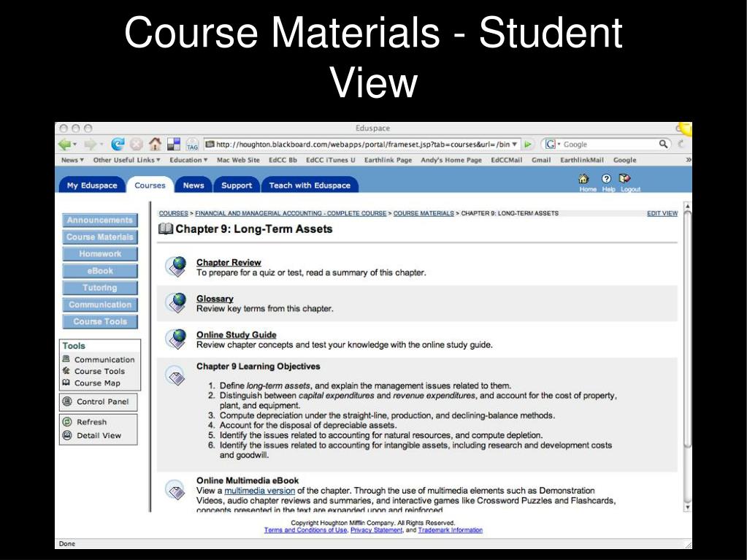747x560 pixels.
Task: Switch to the My Eduspace tab
Action: coord(92,185)
